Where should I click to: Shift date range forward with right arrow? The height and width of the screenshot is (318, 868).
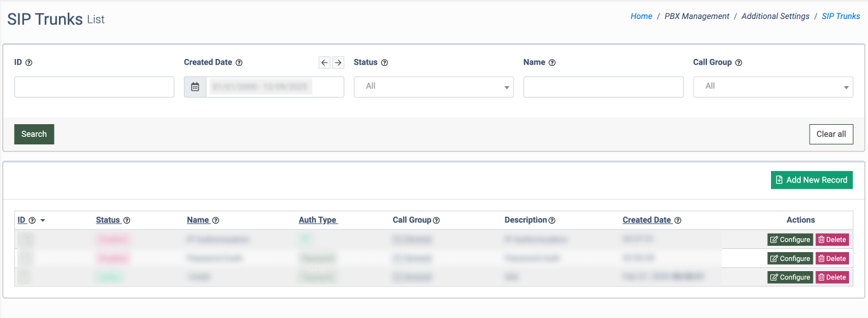point(338,62)
